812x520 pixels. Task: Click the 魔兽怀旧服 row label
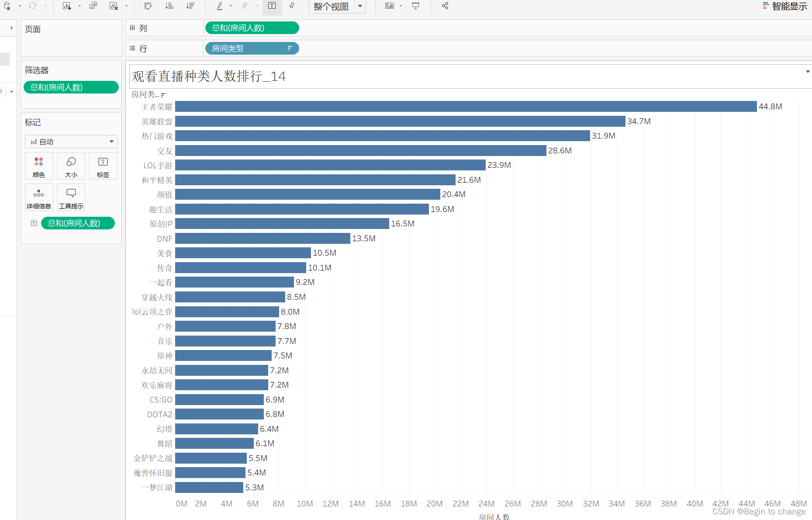coord(153,473)
